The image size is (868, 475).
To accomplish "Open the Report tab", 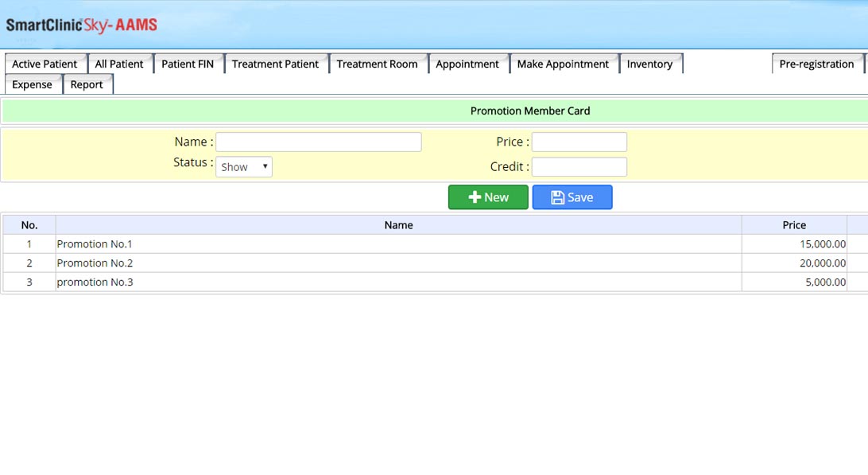I will click(x=87, y=85).
